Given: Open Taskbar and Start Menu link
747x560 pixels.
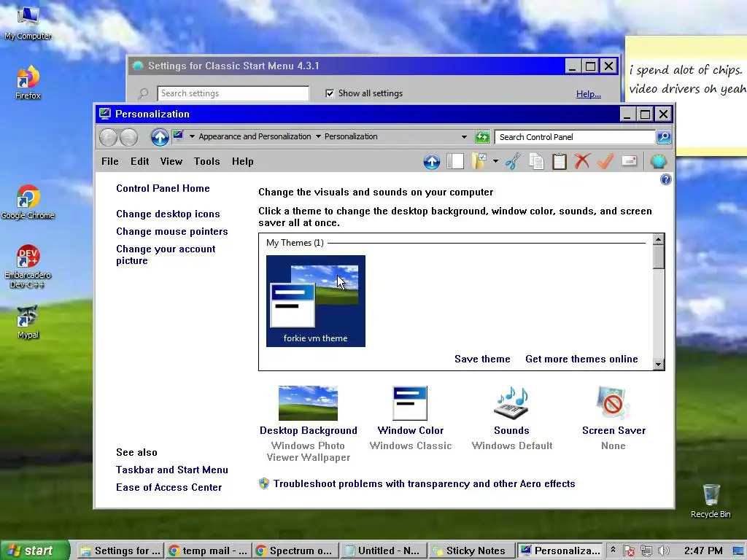Looking at the screenshot, I should pos(172,470).
